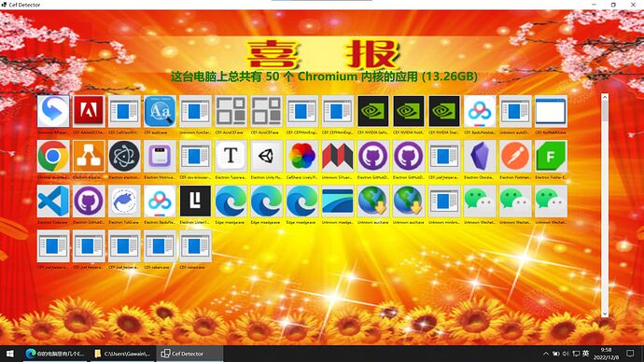The height and width of the screenshot is (362, 644).
Task: Select the dark Electron atom icon
Action: (x=124, y=156)
